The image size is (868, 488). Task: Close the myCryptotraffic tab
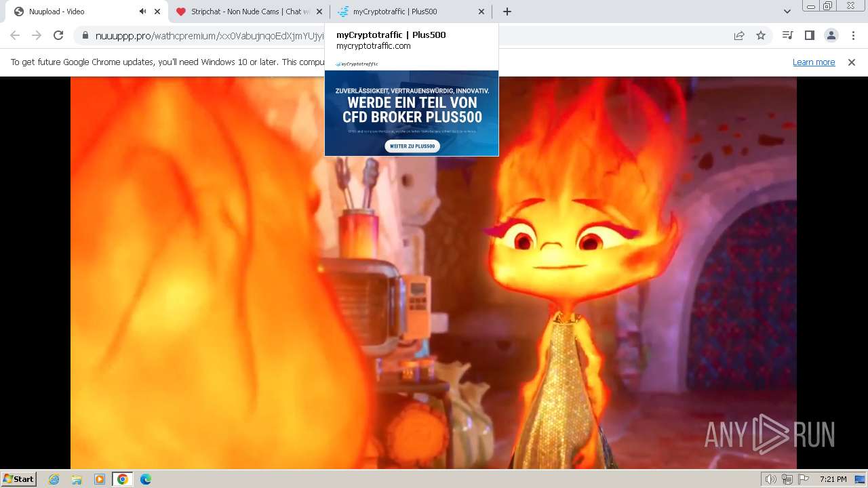481,12
